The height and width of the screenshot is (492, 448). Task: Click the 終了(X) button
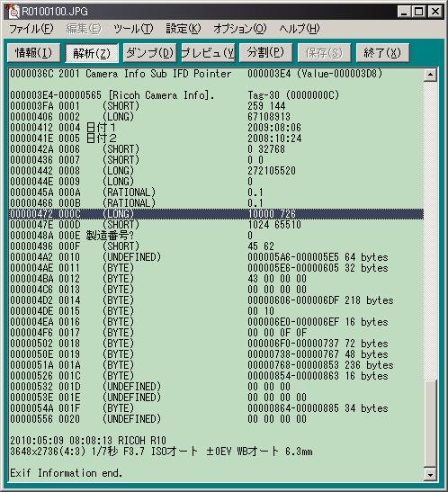pyautogui.click(x=382, y=53)
